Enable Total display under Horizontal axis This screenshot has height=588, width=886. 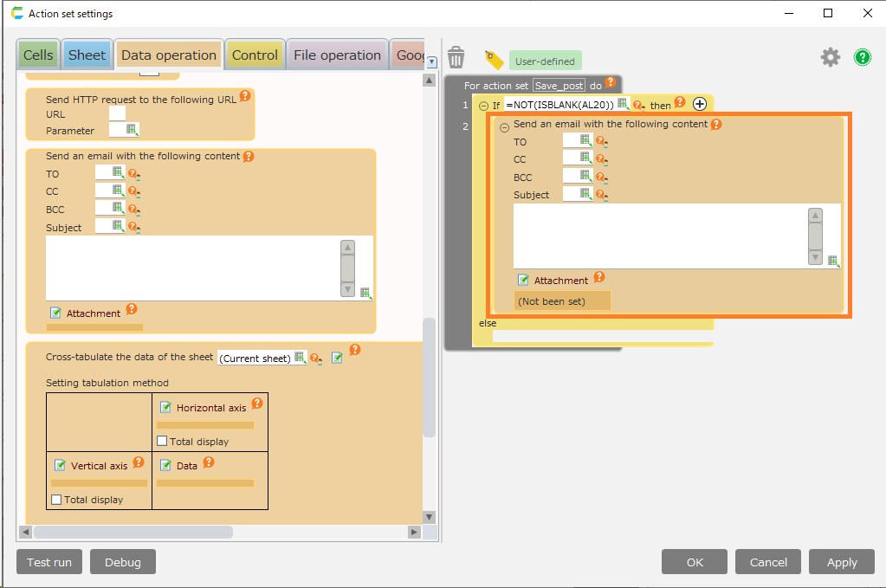pyautogui.click(x=162, y=442)
